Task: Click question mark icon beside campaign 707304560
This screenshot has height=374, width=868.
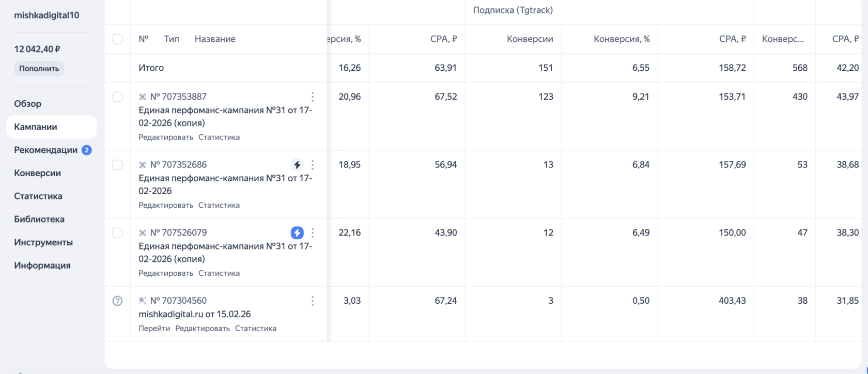Action: tap(118, 301)
